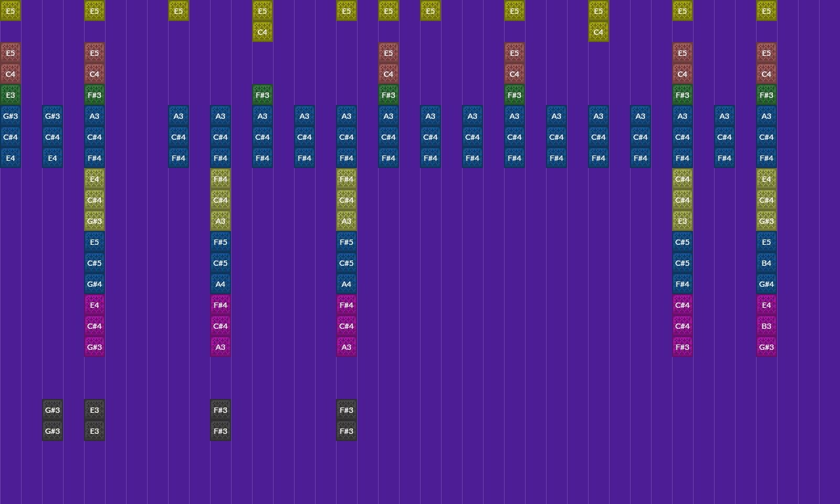
Task: Select blue E5 directly above C#5
Action: click(x=94, y=242)
